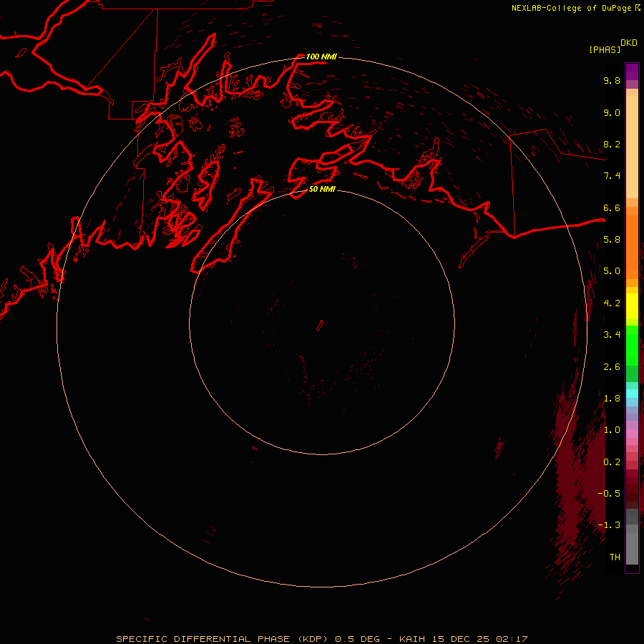Click the 7.4 scale value

point(612,176)
